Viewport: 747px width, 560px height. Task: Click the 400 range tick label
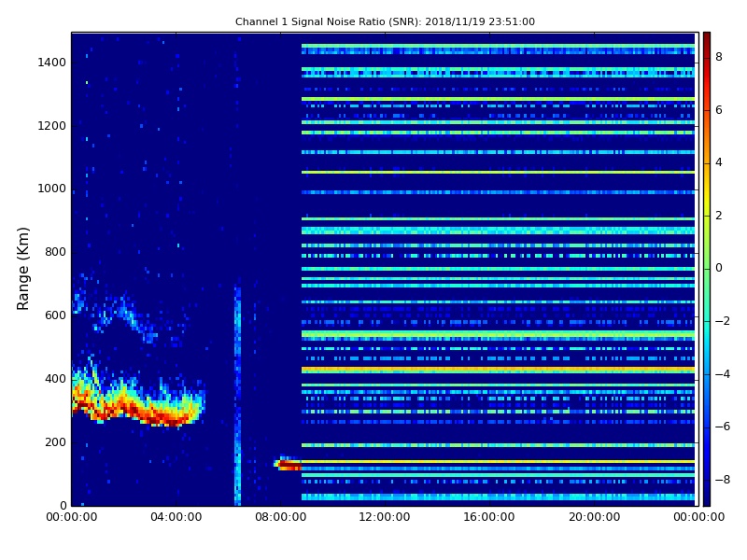coord(55,379)
